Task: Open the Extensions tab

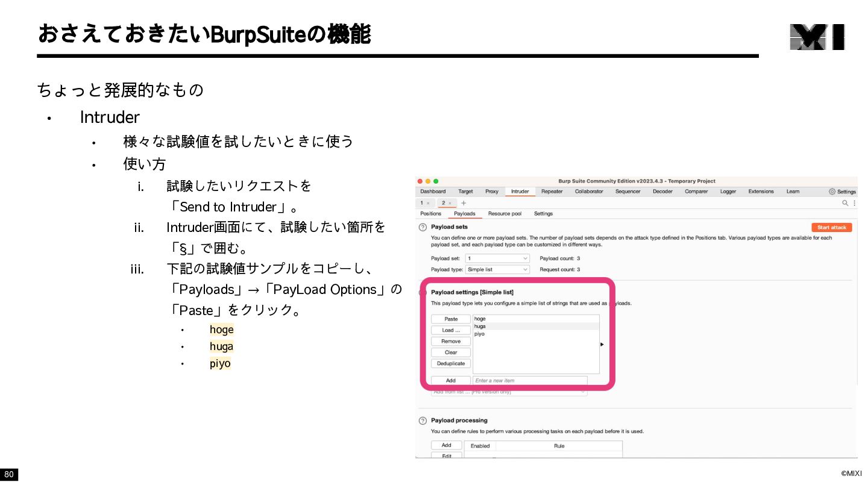Action: click(x=761, y=192)
